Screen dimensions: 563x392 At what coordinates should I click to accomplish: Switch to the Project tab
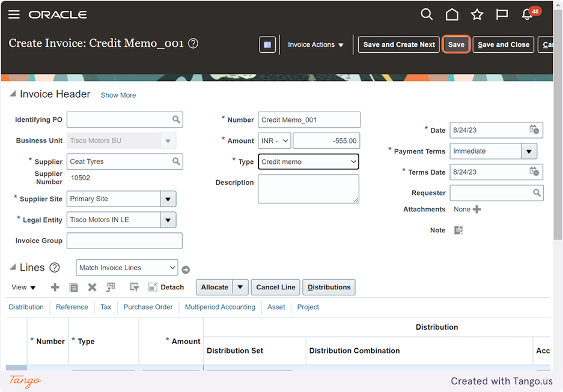[x=308, y=307]
